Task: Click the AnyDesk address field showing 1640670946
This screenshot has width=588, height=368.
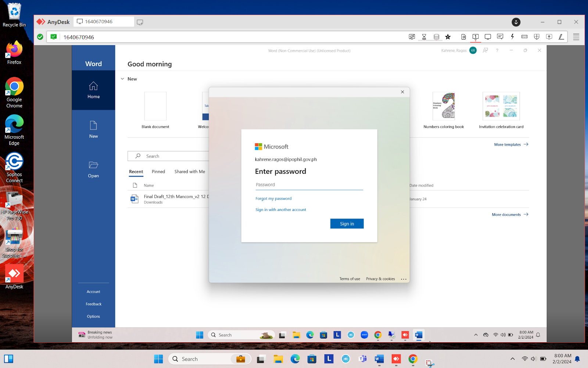Action: pos(235,37)
